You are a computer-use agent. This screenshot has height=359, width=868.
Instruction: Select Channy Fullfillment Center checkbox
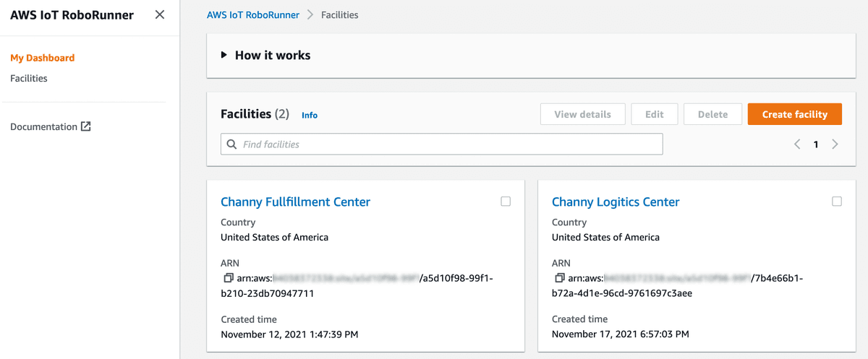(x=506, y=202)
